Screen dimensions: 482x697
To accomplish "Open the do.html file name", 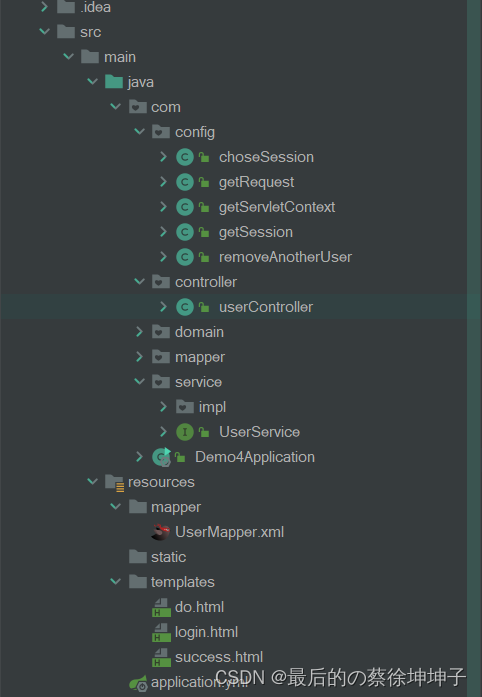I will coord(199,607).
